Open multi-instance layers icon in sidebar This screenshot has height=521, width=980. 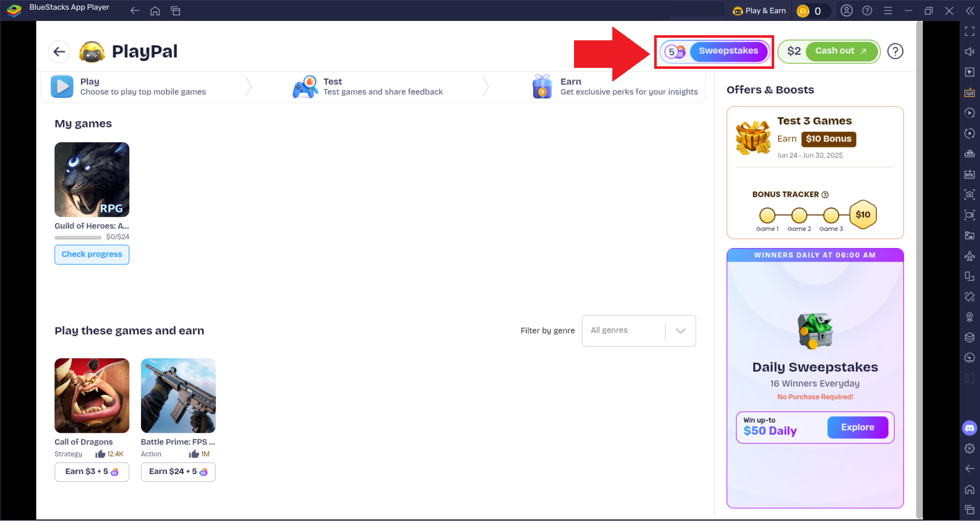tap(969, 337)
